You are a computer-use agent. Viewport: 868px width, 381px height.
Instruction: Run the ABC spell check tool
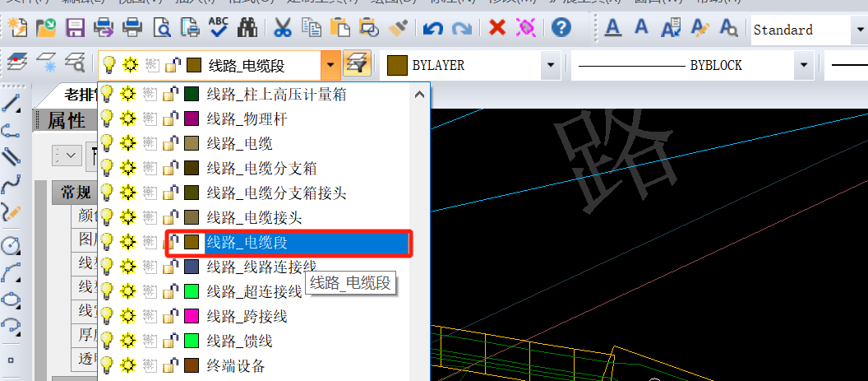pyautogui.click(x=219, y=29)
